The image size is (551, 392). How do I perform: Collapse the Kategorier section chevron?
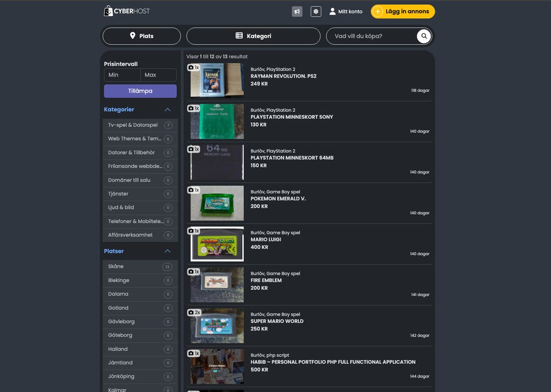click(168, 110)
